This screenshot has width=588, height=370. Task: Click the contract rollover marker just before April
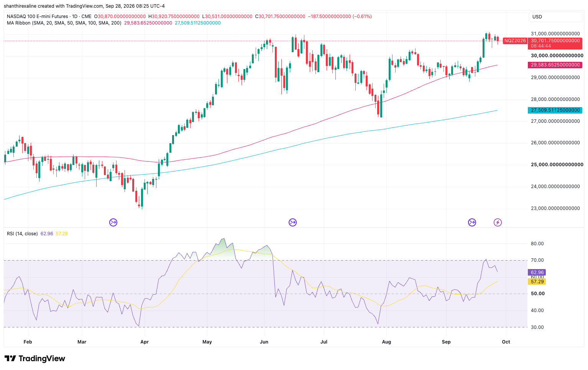click(113, 222)
